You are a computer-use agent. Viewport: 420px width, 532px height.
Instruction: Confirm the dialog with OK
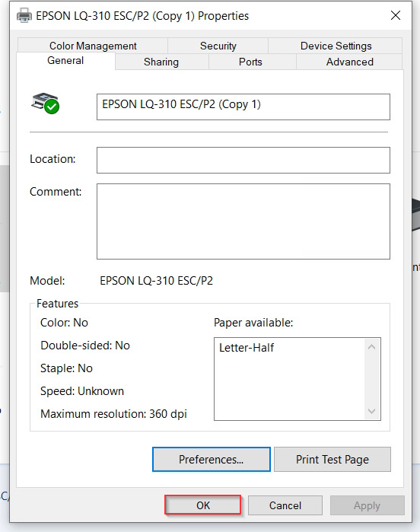[203, 505]
